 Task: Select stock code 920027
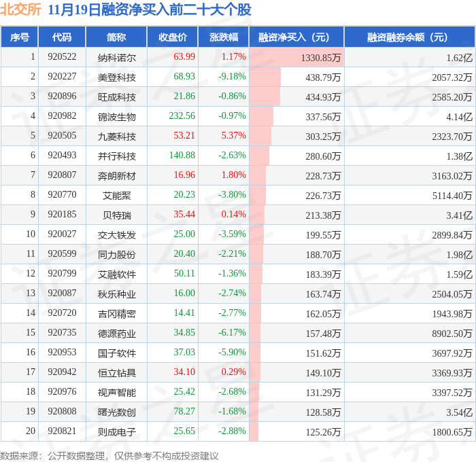pyautogui.click(x=62, y=234)
